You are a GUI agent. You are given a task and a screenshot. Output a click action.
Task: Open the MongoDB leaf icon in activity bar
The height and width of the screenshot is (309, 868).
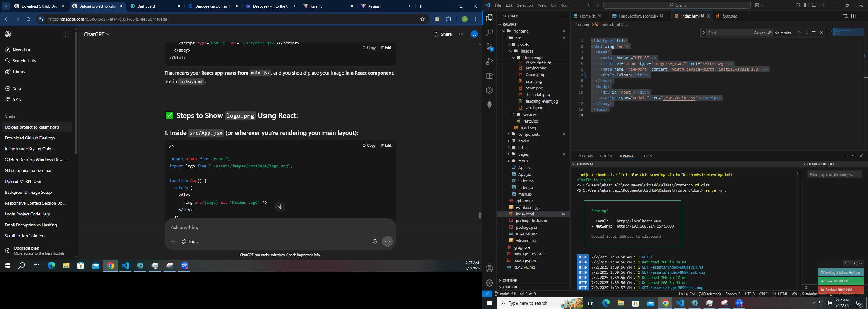click(489, 105)
